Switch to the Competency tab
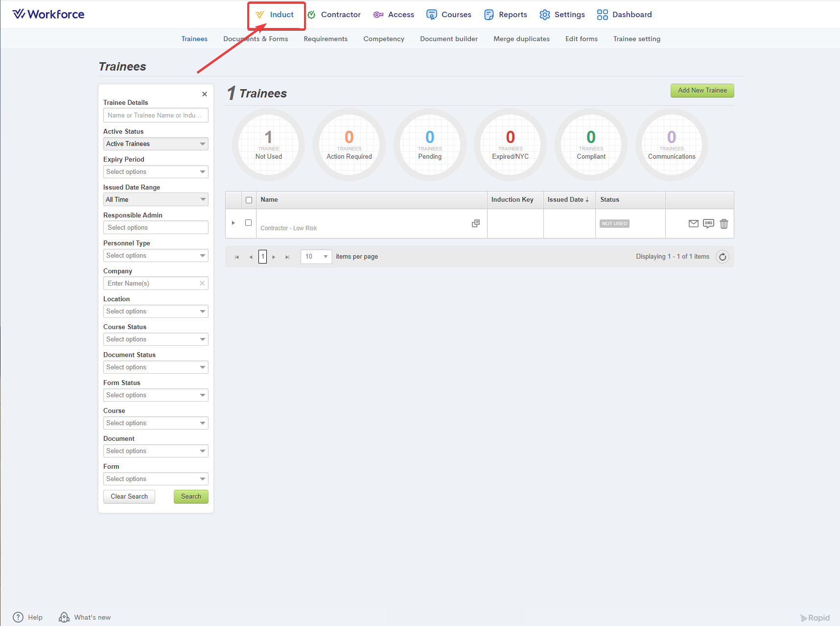 (383, 39)
